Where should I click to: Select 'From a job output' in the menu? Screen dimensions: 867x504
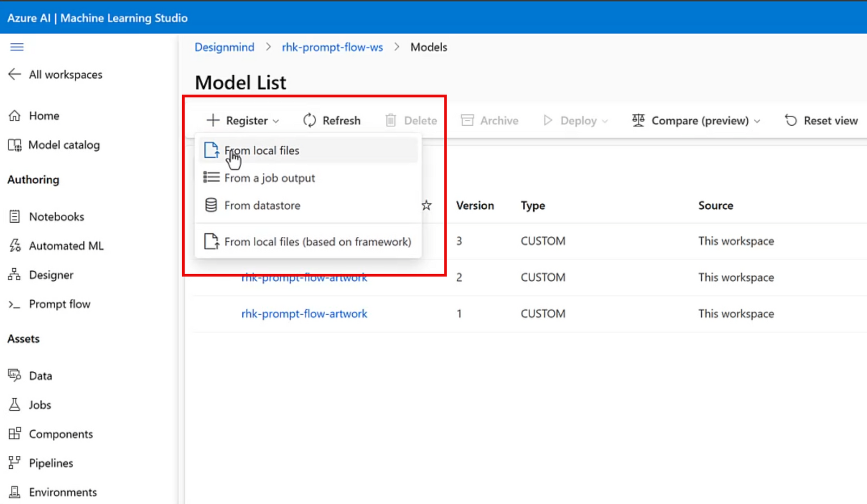pyautogui.click(x=269, y=177)
